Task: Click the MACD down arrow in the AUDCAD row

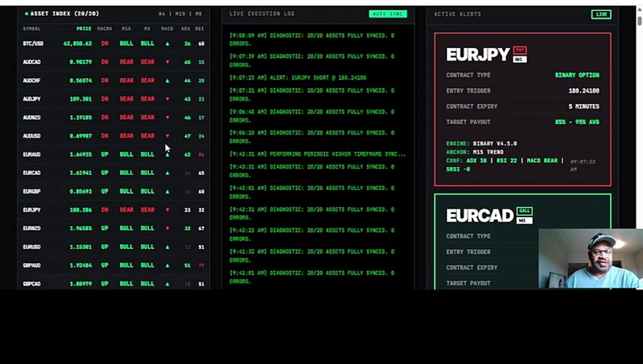Action: pyautogui.click(x=167, y=62)
